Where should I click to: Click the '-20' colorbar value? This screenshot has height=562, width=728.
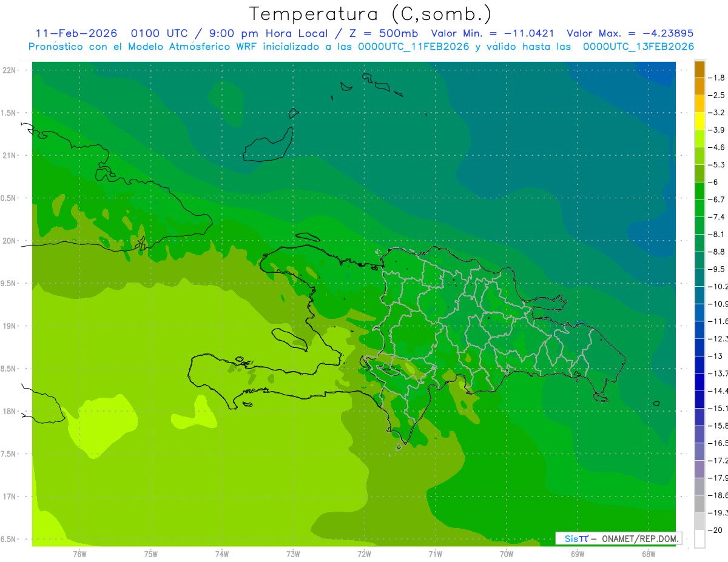(716, 529)
